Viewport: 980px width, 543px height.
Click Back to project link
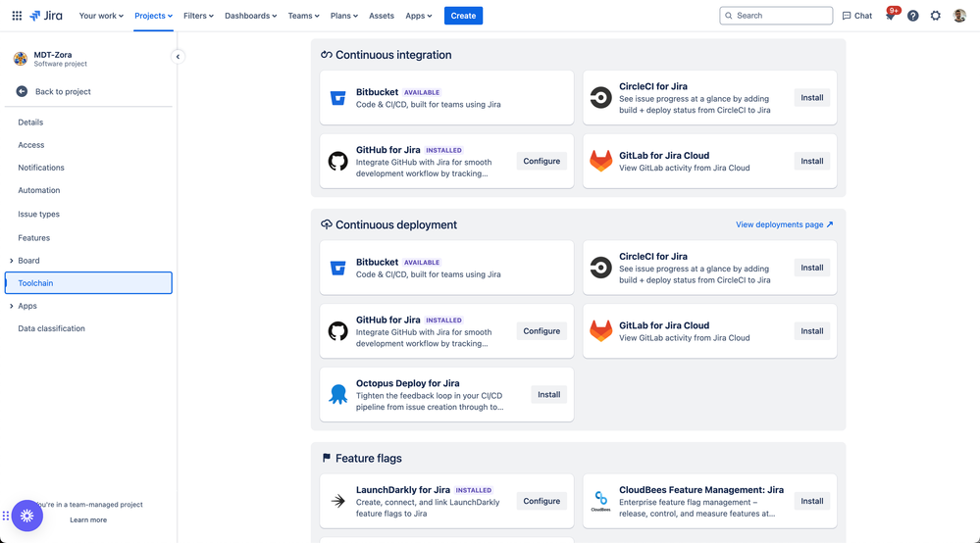pos(63,92)
